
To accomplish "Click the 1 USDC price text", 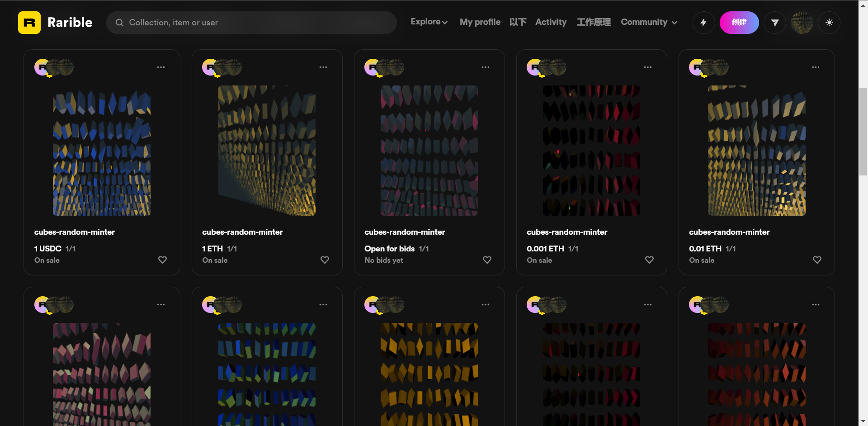I will [48, 249].
